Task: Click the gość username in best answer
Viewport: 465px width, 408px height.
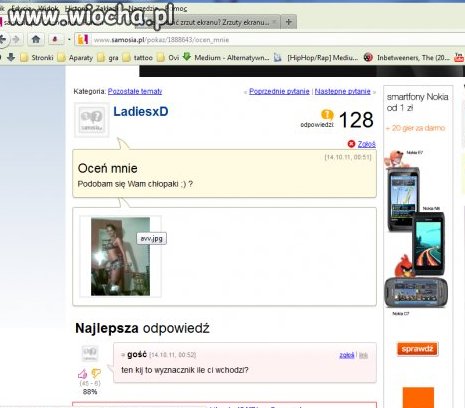Action: pyautogui.click(x=137, y=354)
